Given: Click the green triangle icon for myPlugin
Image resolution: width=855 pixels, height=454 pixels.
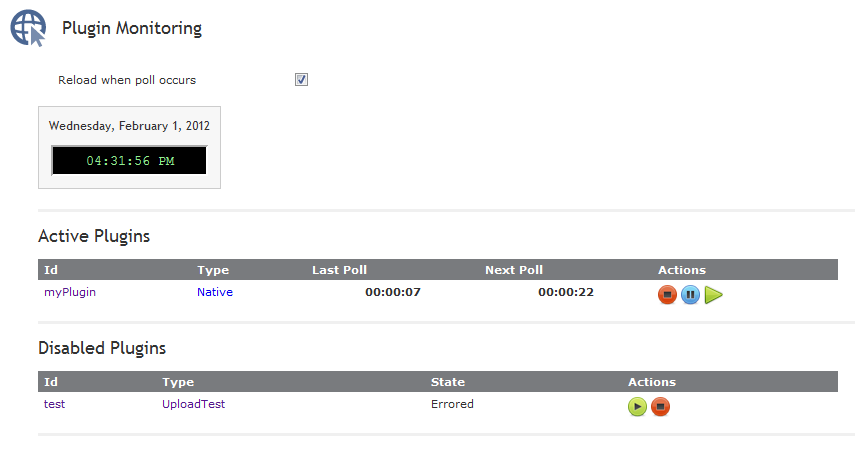Looking at the screenshot, I should click(714, 295).
